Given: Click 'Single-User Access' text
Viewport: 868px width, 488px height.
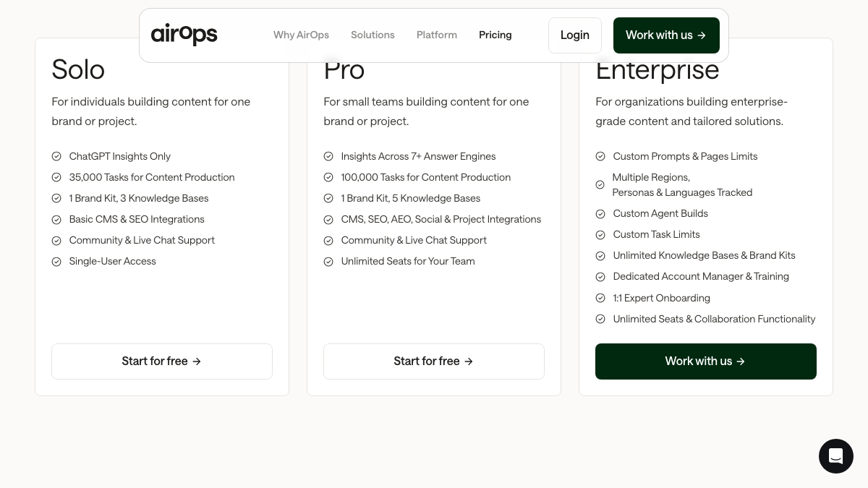Looking at the screenshot, I should [113, 261].
